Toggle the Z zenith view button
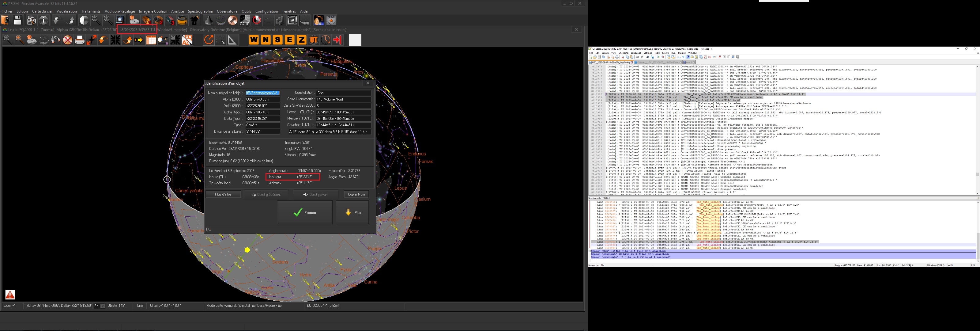Viewport: 980px width, 331px height. [301, 40]
